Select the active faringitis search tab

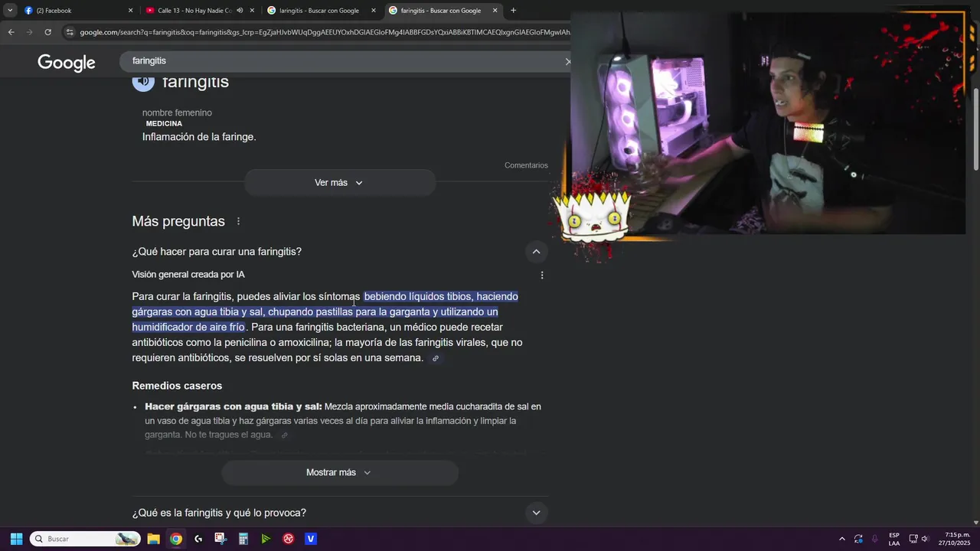coord(440,11)
